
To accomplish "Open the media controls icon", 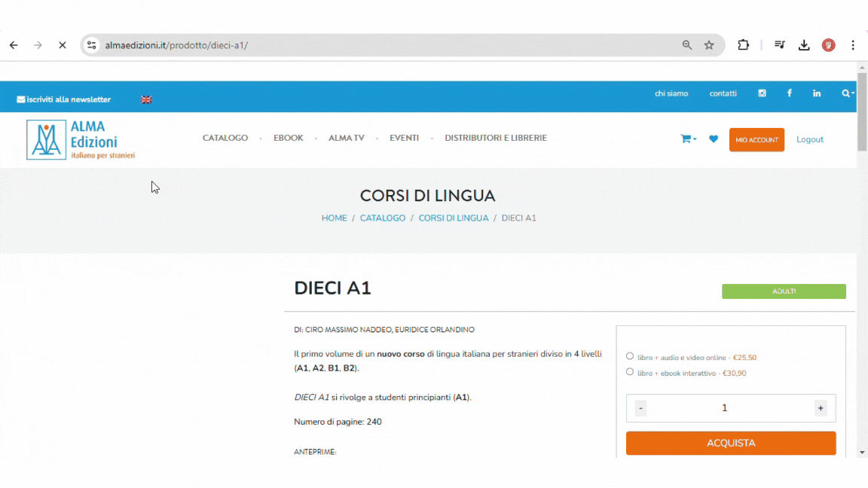I will click(779, 45).
